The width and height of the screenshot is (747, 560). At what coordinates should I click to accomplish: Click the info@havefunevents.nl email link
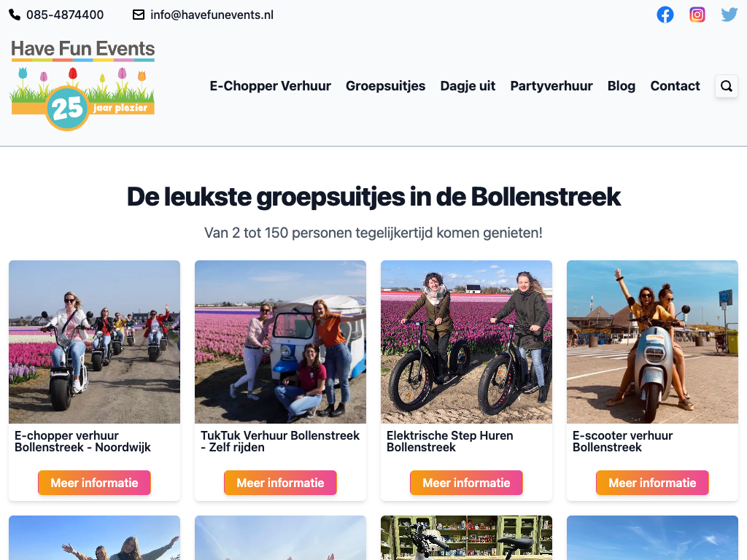click(x=212, y=15)
